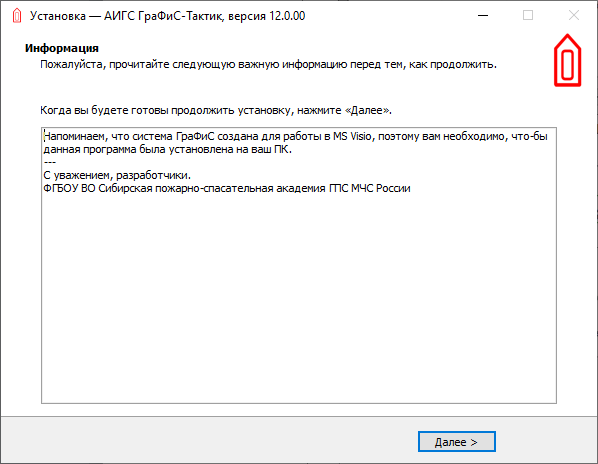Minimize the installer window
The image size is (598, 464).
(483, 16)
